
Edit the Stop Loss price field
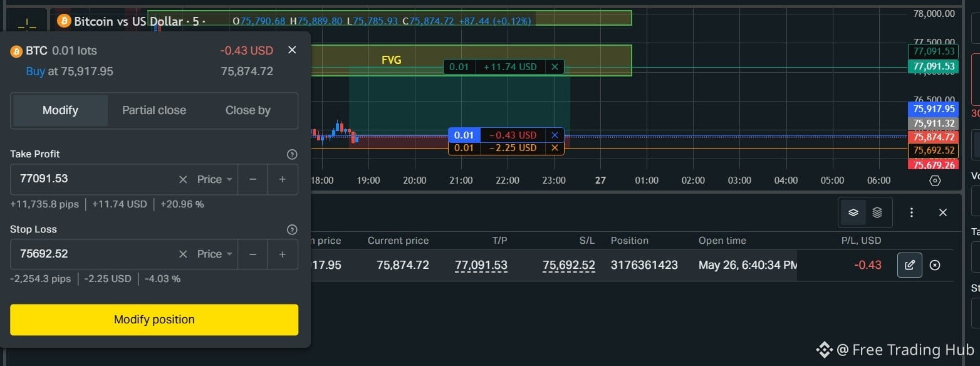coord(94,254)
